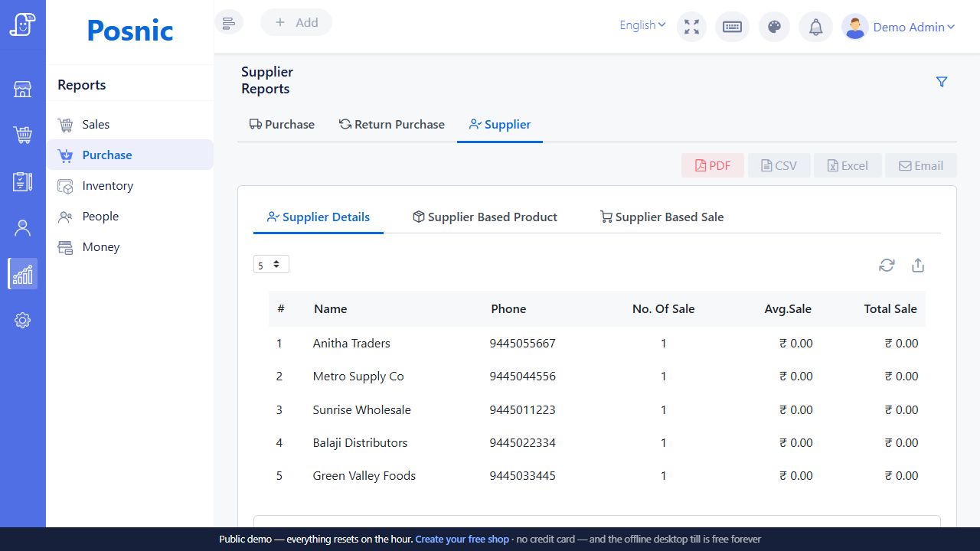The image size is (980, 551).
Task: Open keyboard shortcuts icon
Action: tap(732, 27)
